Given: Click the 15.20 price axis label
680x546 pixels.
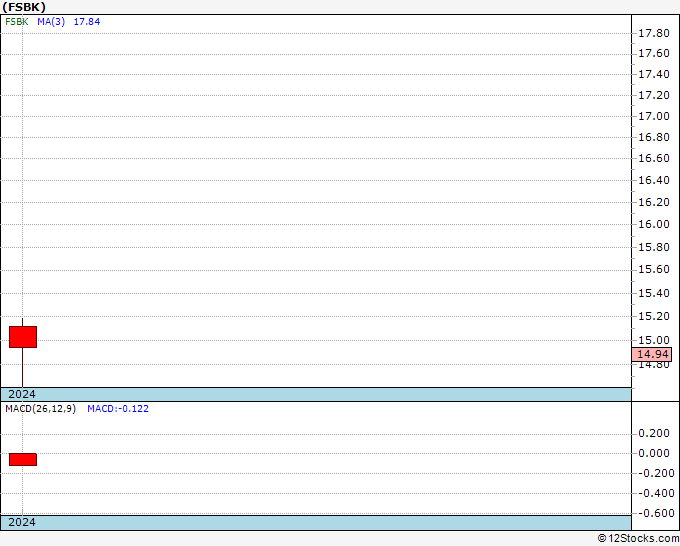Looking at the screenshot, I should 654,317.
